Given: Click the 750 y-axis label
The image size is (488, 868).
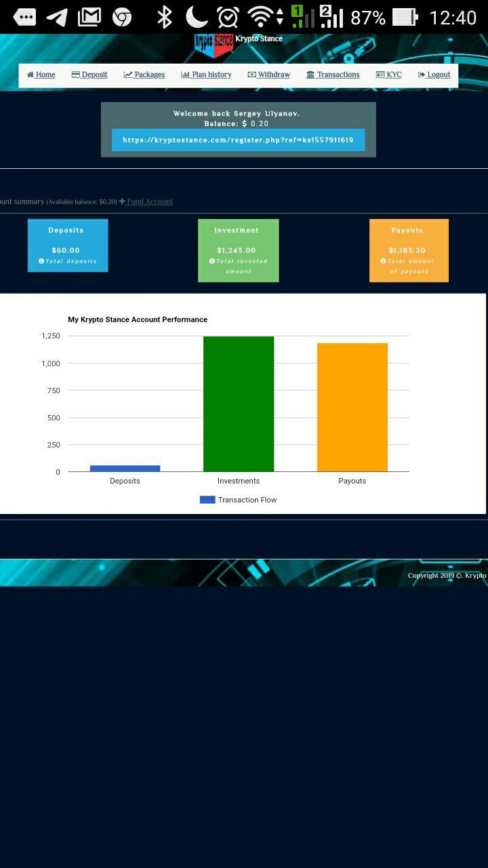Looking at the screenshot, I should (54, 391).
